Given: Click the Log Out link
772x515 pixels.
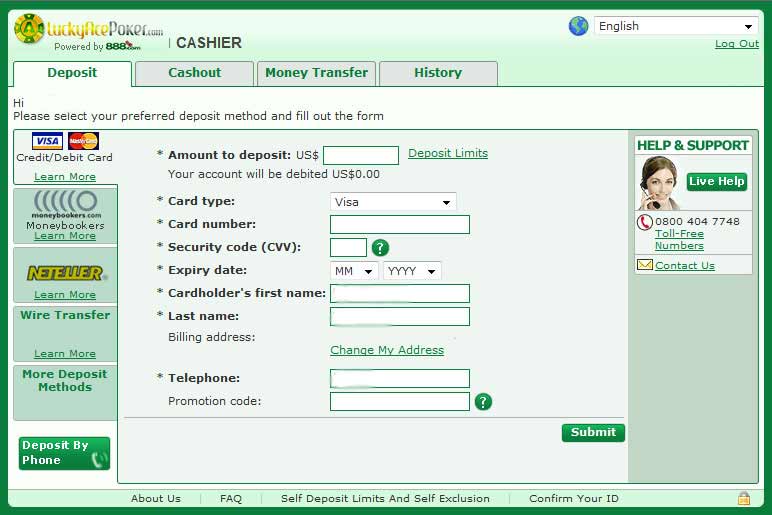Looking at the screenshot, I should (737, 44).
